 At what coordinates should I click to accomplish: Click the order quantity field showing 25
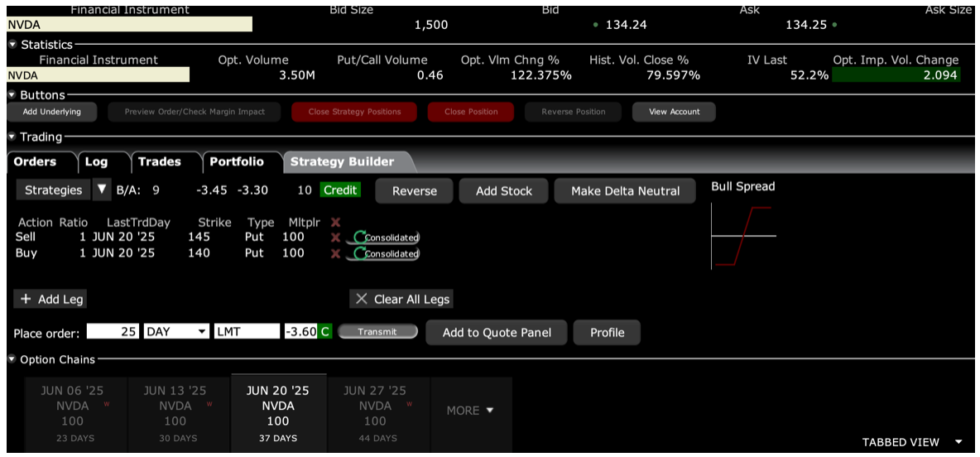(113, 332)
